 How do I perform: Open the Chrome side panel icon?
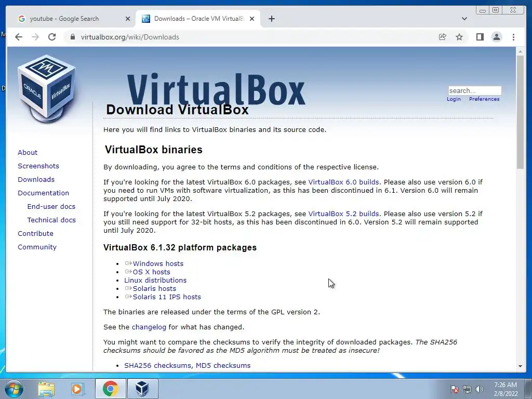pyautogui.click(x=480, y=37)
